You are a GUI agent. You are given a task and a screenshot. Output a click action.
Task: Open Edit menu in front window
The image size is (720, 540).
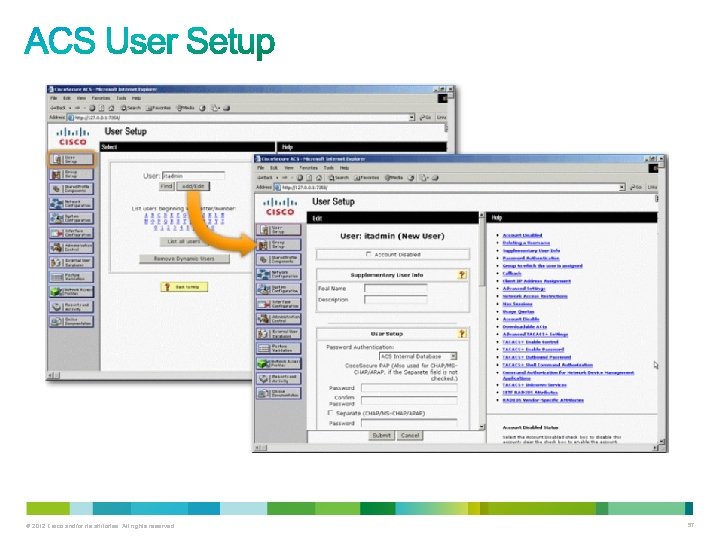tap(274, 168)
